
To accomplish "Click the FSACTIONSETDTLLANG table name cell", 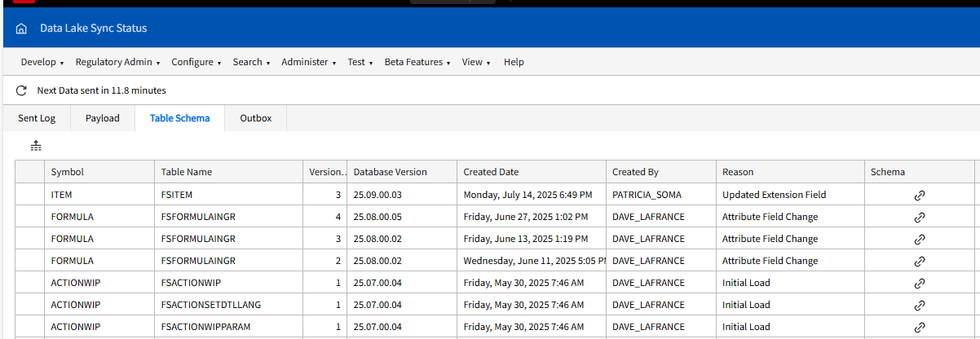I will (229, 305).
